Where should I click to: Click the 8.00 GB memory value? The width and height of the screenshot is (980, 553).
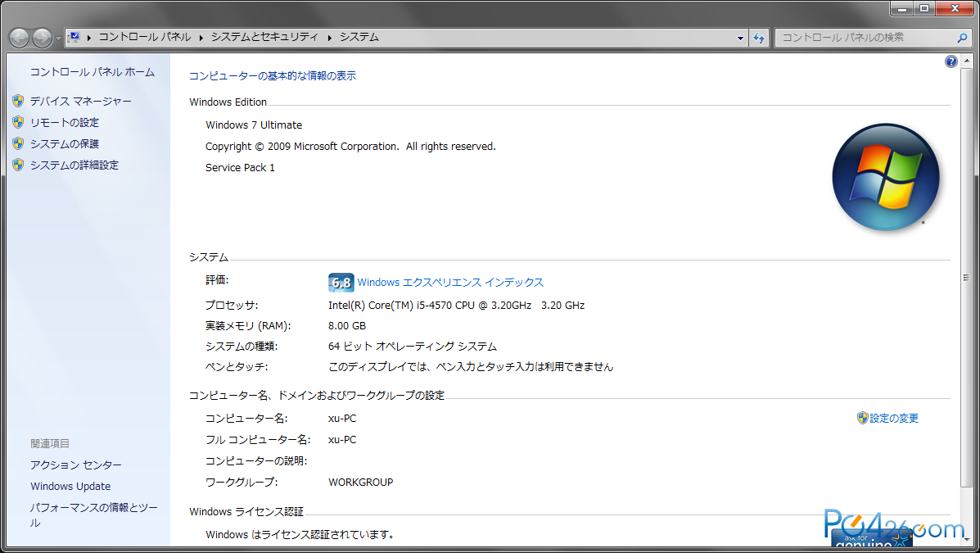347,326
